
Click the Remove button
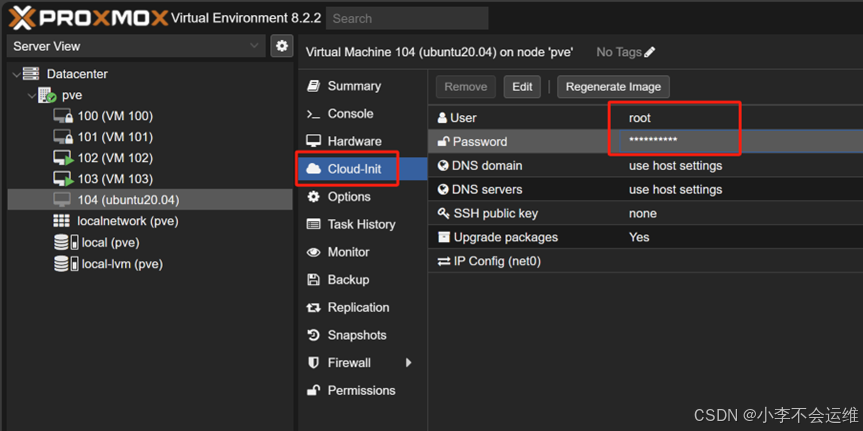(x=466, y=87)
